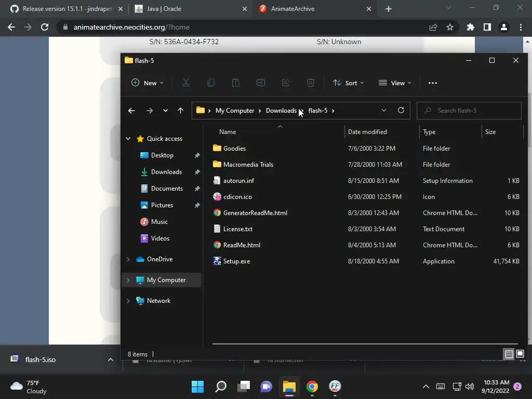Image resolution: width=532 pixels, height=399 pixels.
Task: Switch to Java | Oracle tab
Action: click(x=191, y=9)
